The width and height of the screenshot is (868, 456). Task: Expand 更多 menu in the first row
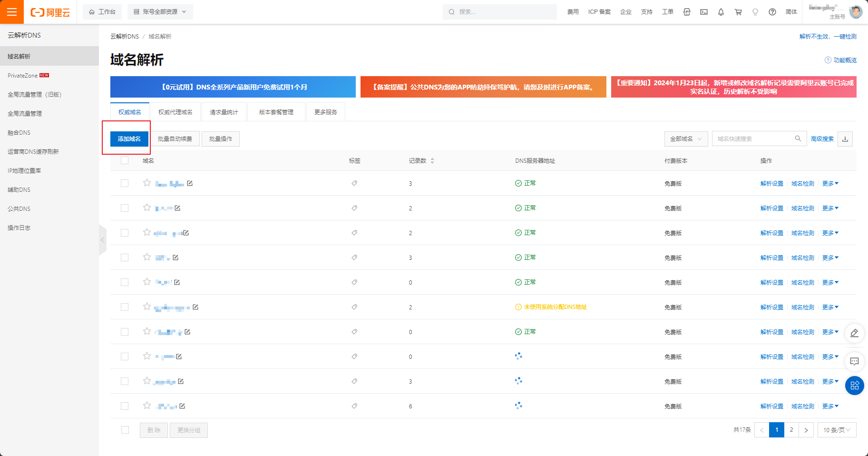pyautogui.click(x=830, y=183)
